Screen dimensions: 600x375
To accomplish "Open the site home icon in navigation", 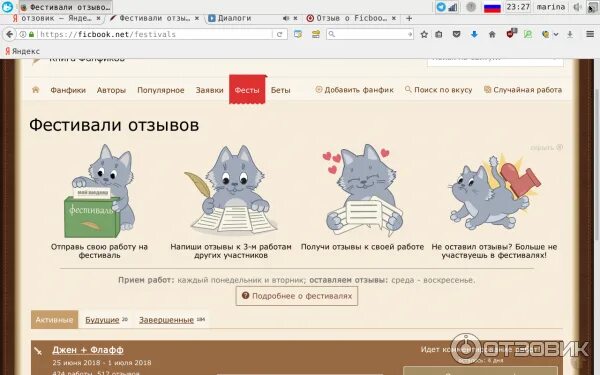I will pos(36,90).
